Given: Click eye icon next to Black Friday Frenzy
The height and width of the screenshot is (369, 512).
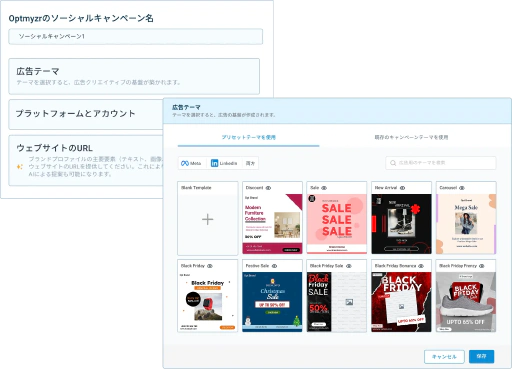Looking at the screenshot, I should point(482,266).
